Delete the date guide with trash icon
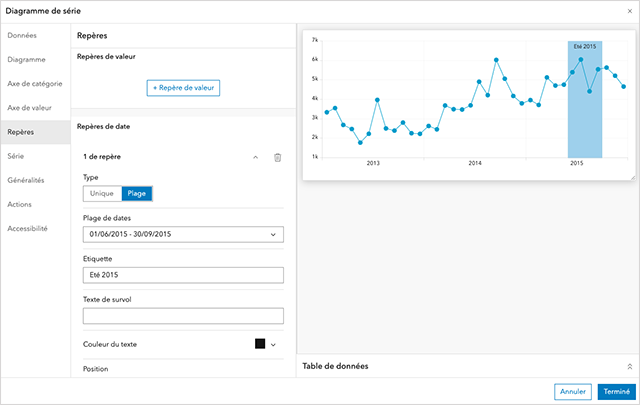Screen dimensions: 640x405 [x=278, y=157]
